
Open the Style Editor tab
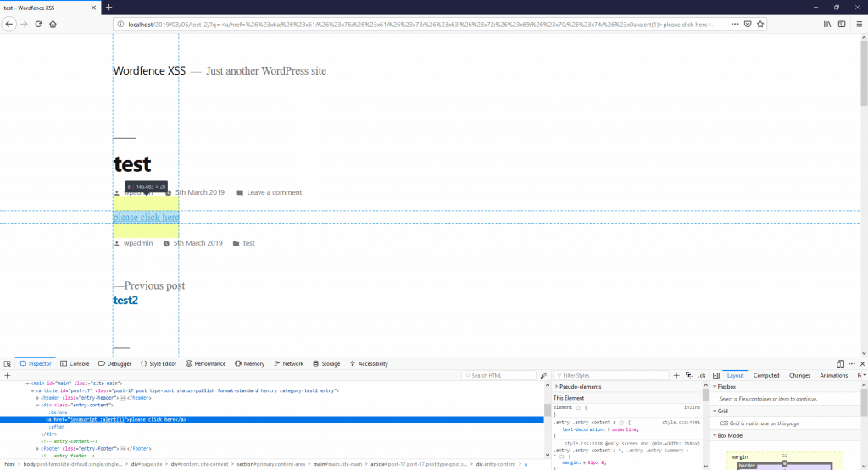click(159, 364)
